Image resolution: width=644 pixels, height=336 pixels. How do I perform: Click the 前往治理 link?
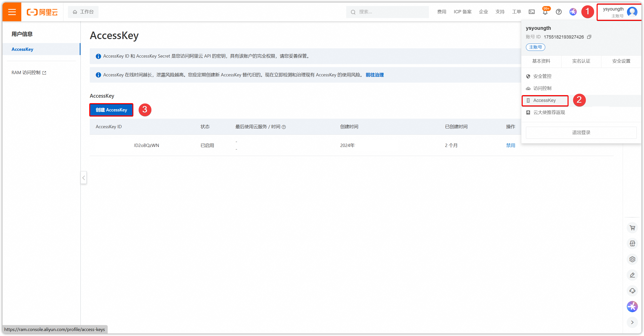click(375, 75)
